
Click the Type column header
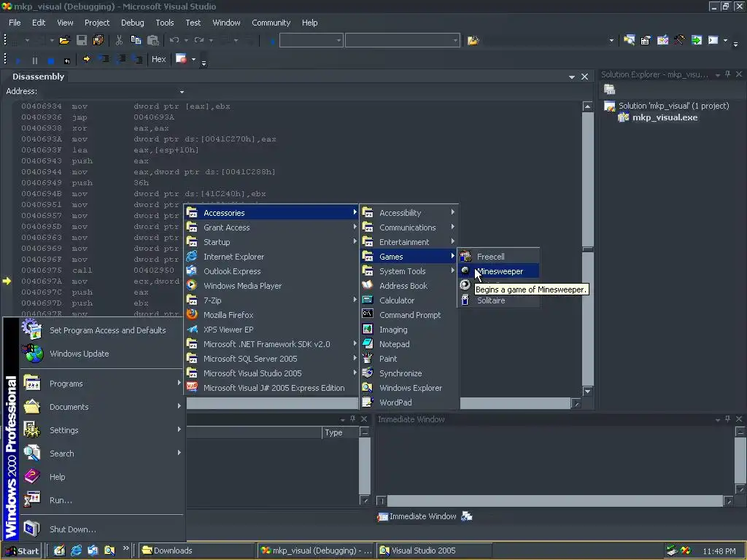pos(340,432)
